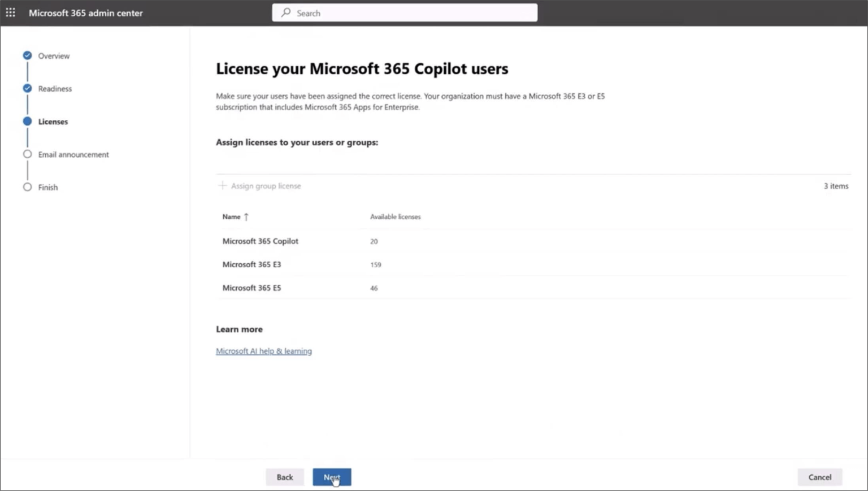Click the Finish step circle
Viewport: 868px width, 491px height.
tap(27, 187)
